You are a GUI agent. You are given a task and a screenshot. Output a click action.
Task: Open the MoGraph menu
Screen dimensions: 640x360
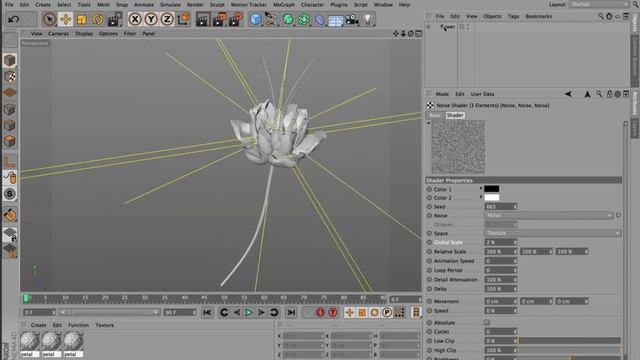(284, 4)
